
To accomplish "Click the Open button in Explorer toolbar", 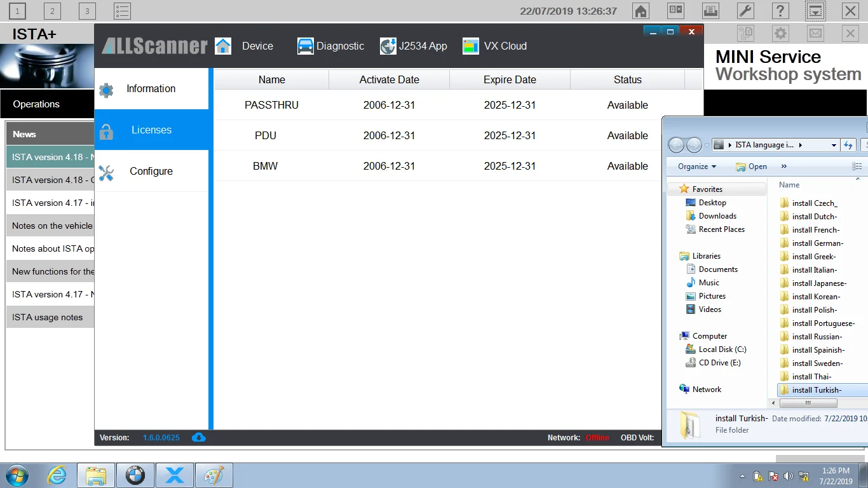I will pos(751,166).
